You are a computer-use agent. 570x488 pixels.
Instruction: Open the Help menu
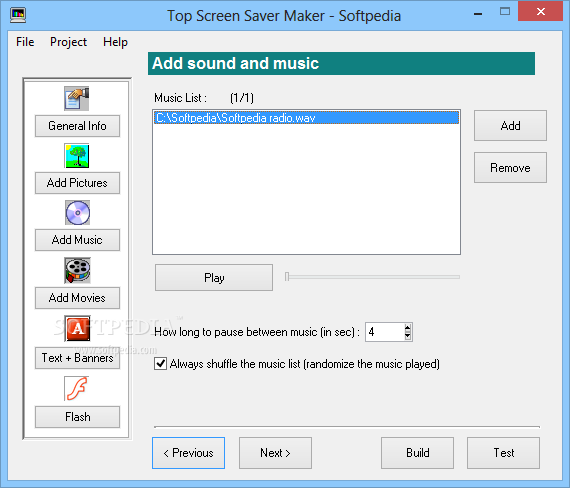pos(115,42)
